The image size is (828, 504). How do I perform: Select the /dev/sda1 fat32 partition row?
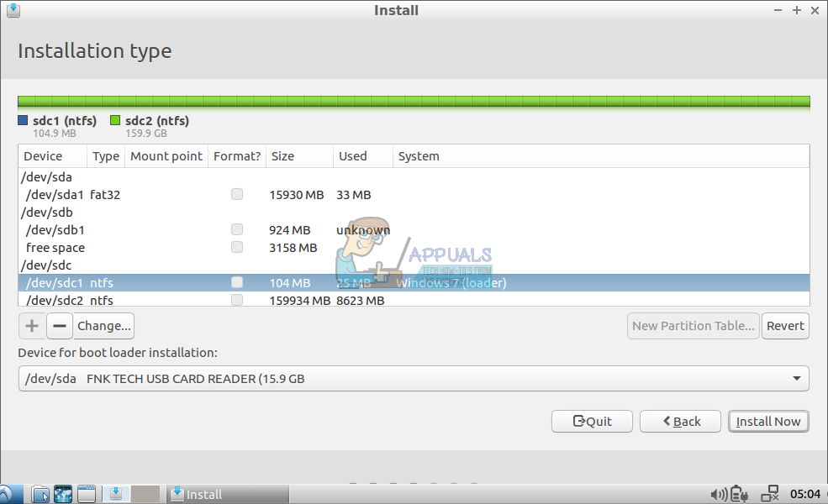tap(414, 195)
